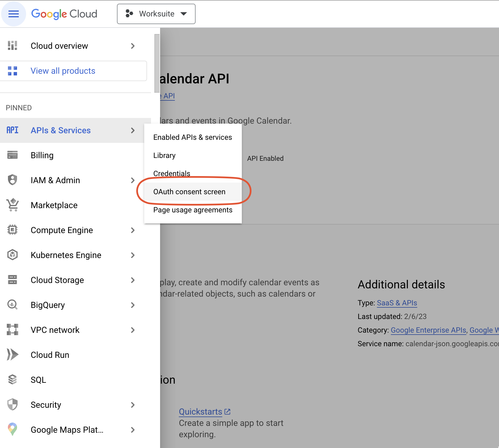The image size is (499, 448).
Task: Expand the IAM & Admin submenu chevron
Action: (x=133, y=180)
